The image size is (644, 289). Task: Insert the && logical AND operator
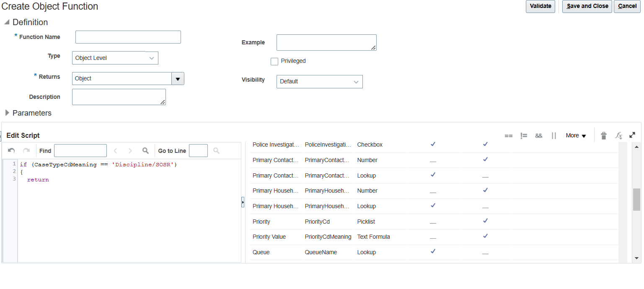(539, 135)
